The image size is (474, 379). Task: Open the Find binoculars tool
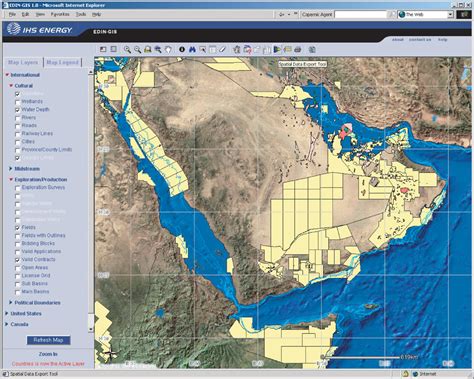coord(192,49)
